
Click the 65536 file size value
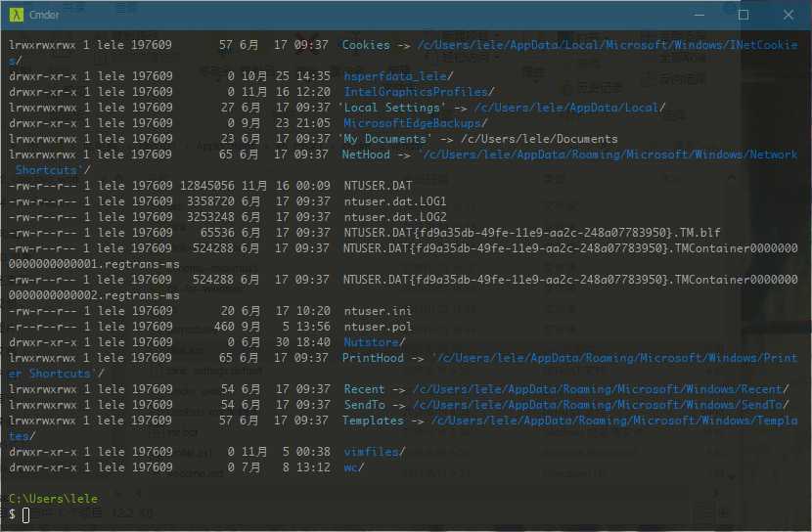(217, 233)
